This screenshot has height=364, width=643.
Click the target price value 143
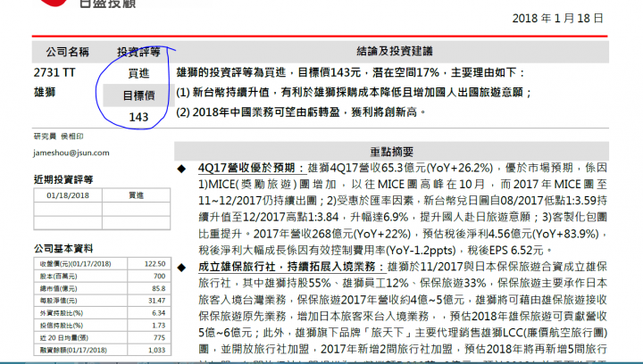pos(138,117)
